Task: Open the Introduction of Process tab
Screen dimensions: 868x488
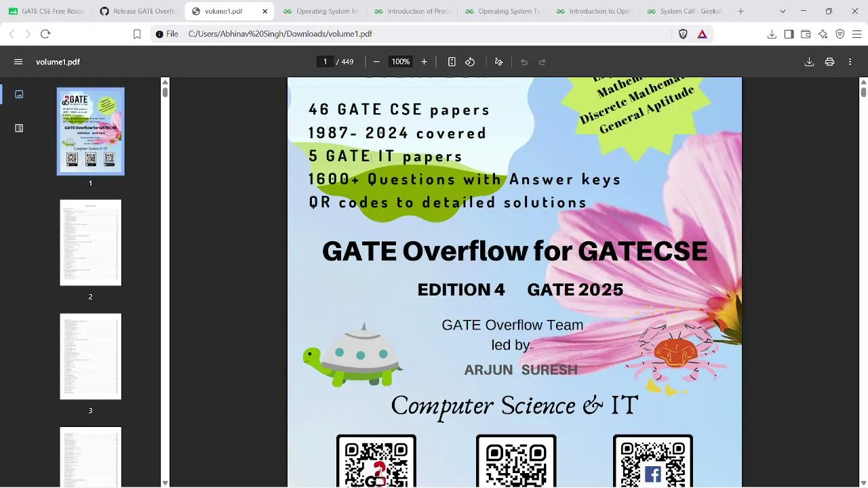Action: click(412, 11)
